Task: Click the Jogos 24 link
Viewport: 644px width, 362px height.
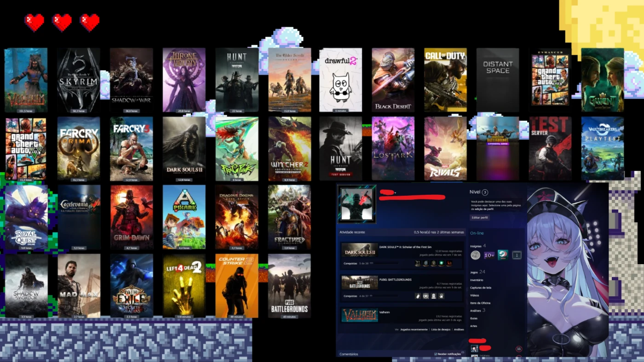Action: click(x=477, y=272)
